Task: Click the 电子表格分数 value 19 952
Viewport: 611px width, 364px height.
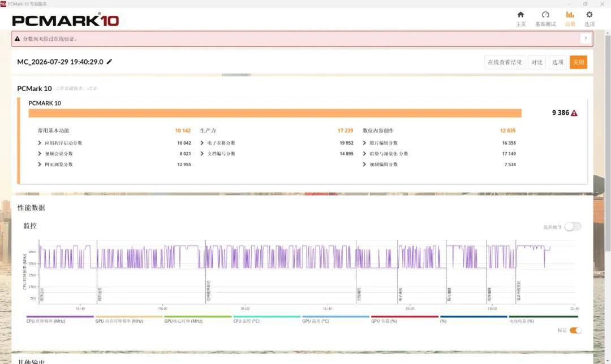Action: pos(346,143)
